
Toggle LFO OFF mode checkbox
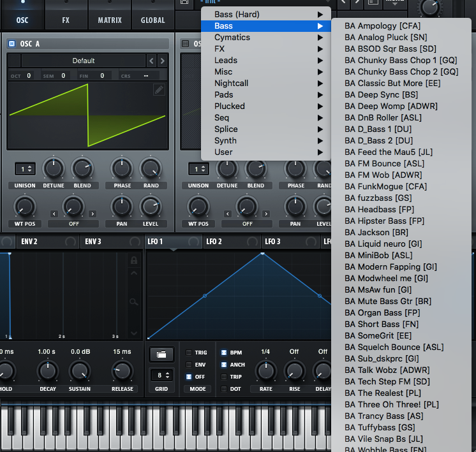coord(189,377)
